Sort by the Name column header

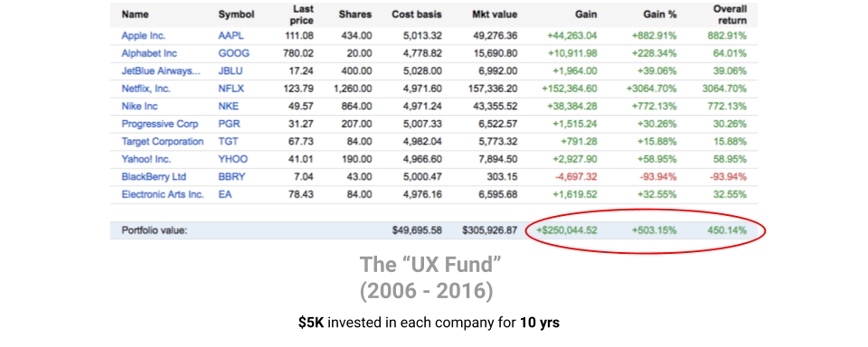pos(135,15)
